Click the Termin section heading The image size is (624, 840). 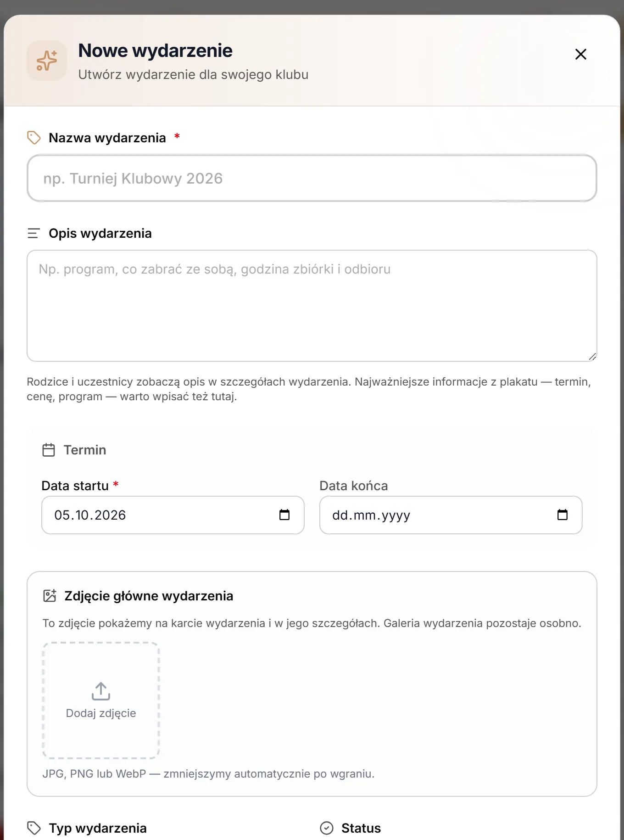85,450
